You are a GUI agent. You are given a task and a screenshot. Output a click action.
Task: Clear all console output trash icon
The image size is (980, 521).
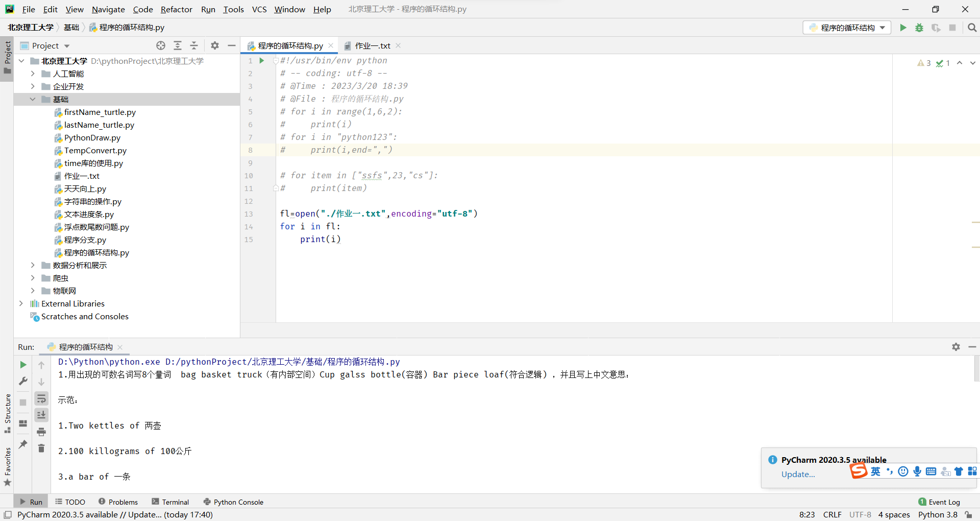[41, 448]
